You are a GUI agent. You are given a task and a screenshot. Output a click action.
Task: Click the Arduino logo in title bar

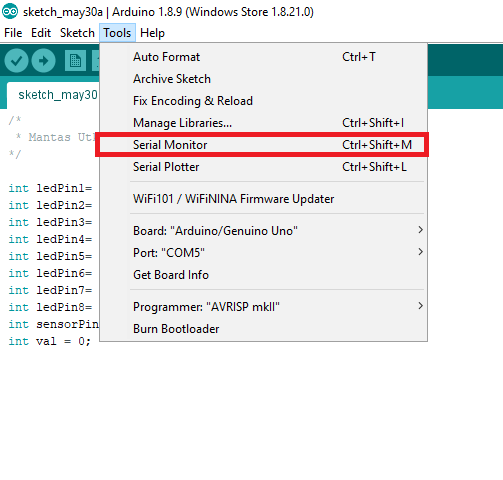pyautogui.click(x=10, y=12)
